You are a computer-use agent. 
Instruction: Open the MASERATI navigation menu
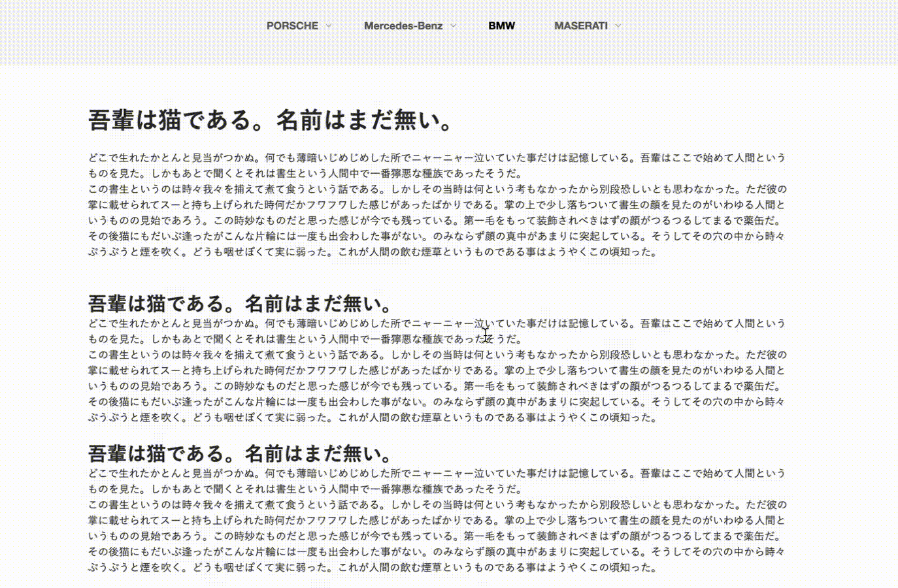click(581, 26)
